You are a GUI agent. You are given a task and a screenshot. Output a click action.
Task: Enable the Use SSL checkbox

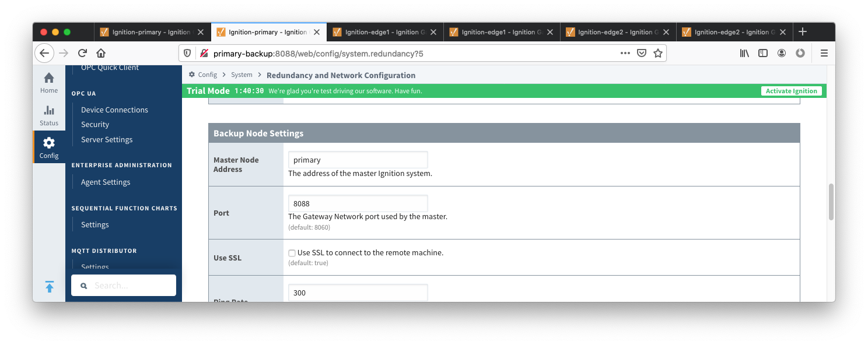[292, 253]
